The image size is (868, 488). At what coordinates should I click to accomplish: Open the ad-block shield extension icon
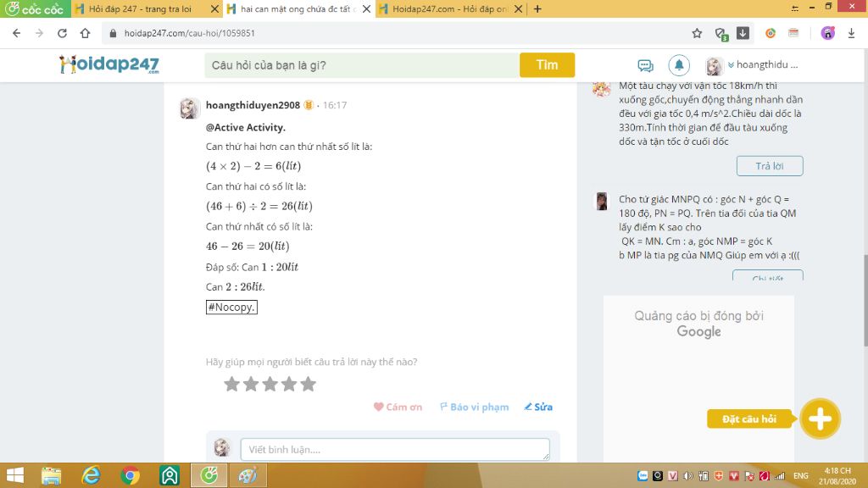pos(721,34)
